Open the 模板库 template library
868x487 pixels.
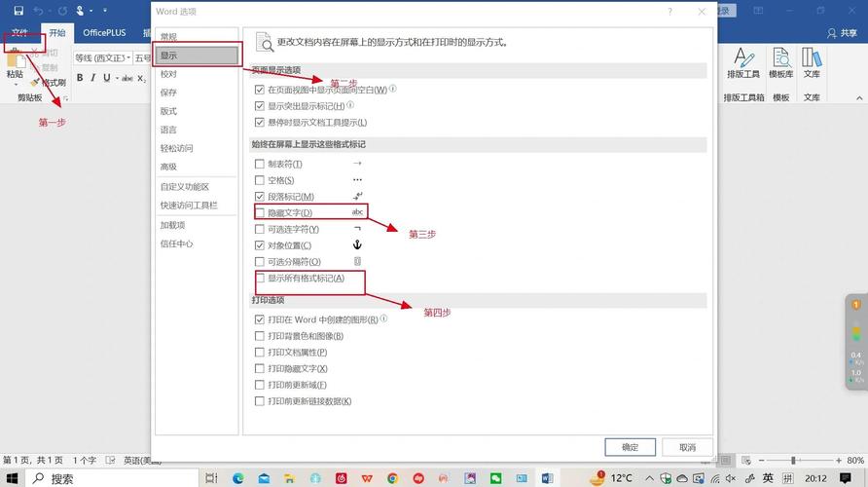coord(781,62)
